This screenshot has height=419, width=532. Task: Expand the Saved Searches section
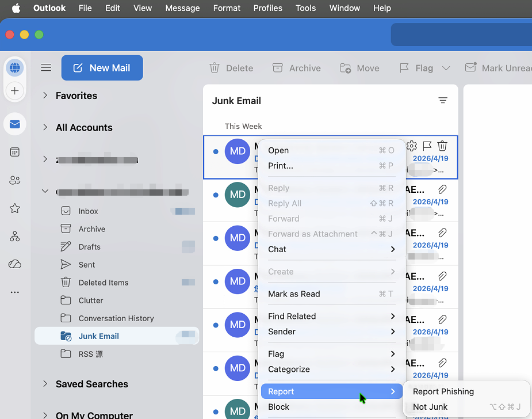tap(45, 384)
